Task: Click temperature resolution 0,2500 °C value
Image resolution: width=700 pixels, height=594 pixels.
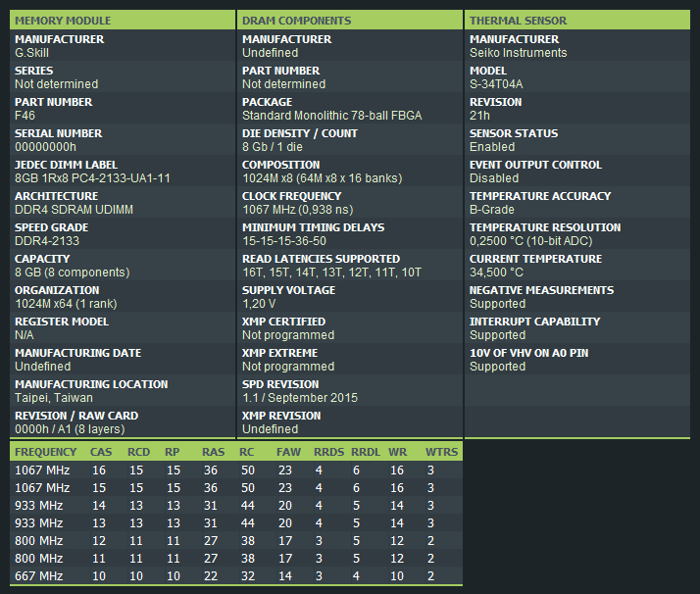Action: click(x=530, y=241)
